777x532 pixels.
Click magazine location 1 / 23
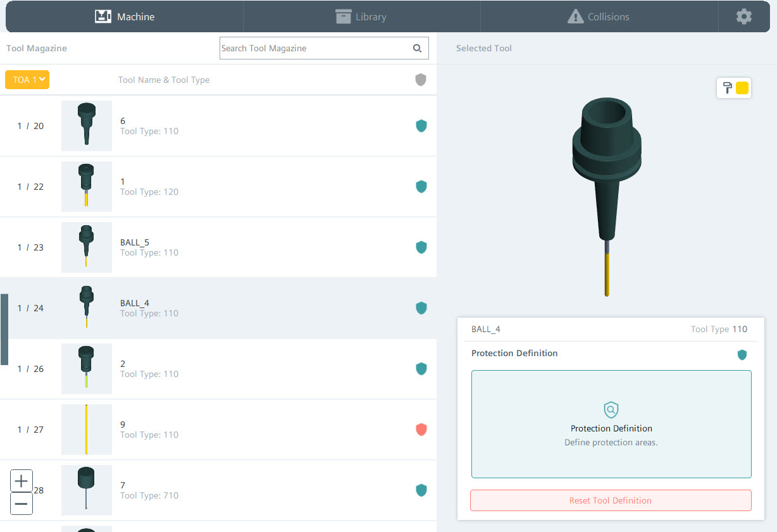(30, 247)
